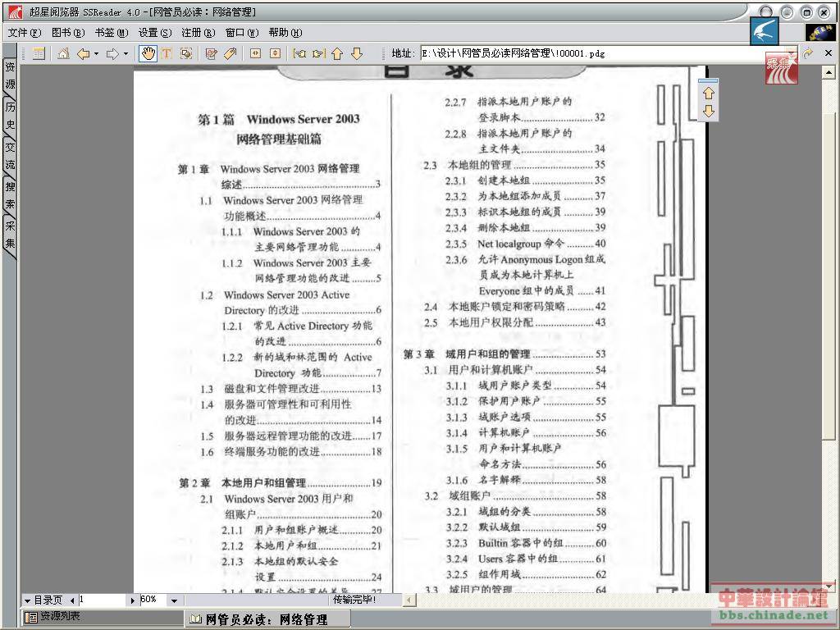The height and width of the screenshot is (630, 840).
Task: Click contents entry '第 3 章 域用户和组的管理'
Action: pos(504,354)
